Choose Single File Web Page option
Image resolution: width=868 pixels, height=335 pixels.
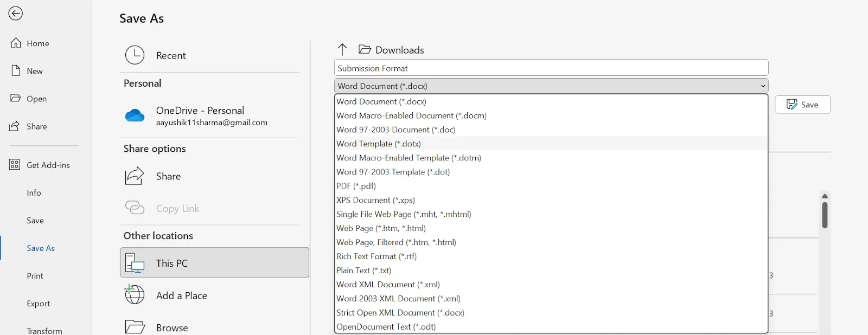(551, 214)
